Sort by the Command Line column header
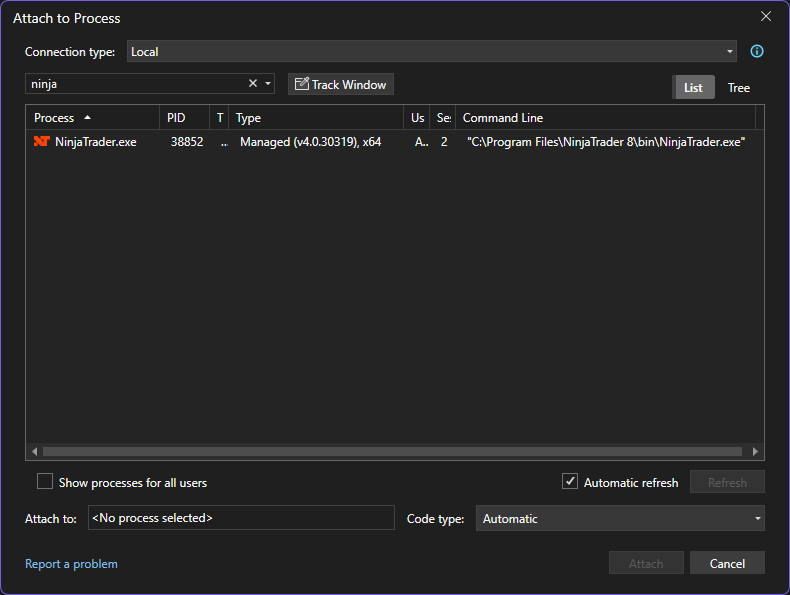Viewport: 790px width, 595px height. coord(605,118)
